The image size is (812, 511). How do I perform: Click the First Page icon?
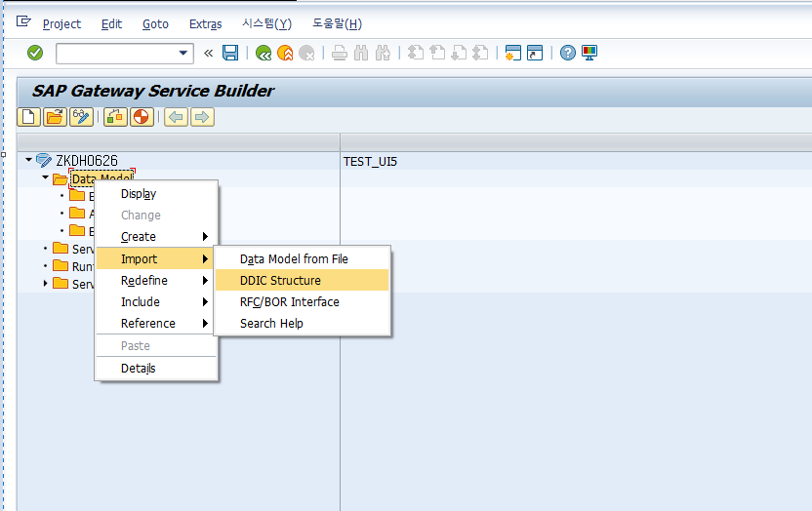(416, 53)
